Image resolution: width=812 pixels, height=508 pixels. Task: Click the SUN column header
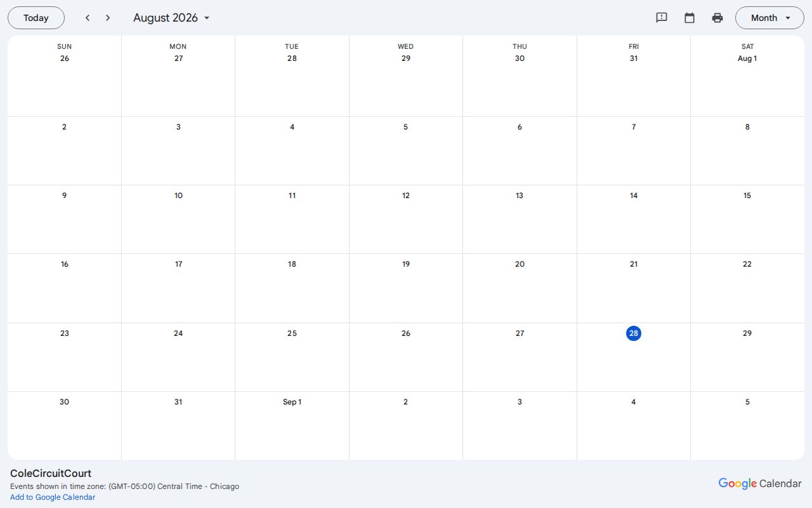64,46
